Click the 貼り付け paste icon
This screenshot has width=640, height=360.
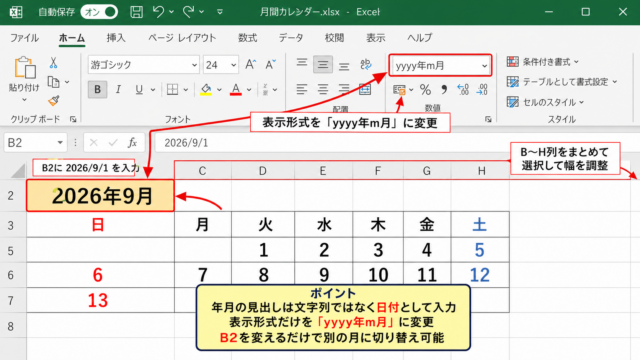[24, 68]
